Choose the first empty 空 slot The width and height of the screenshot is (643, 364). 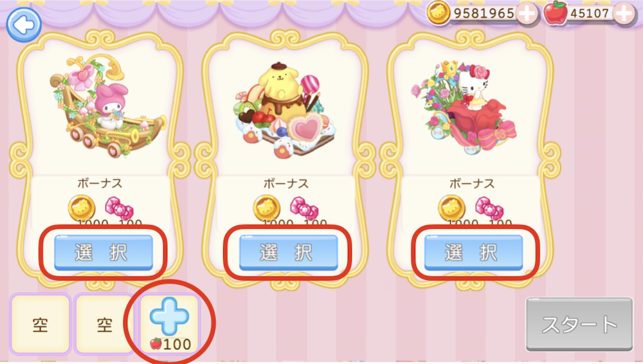[x=40, y=324]
